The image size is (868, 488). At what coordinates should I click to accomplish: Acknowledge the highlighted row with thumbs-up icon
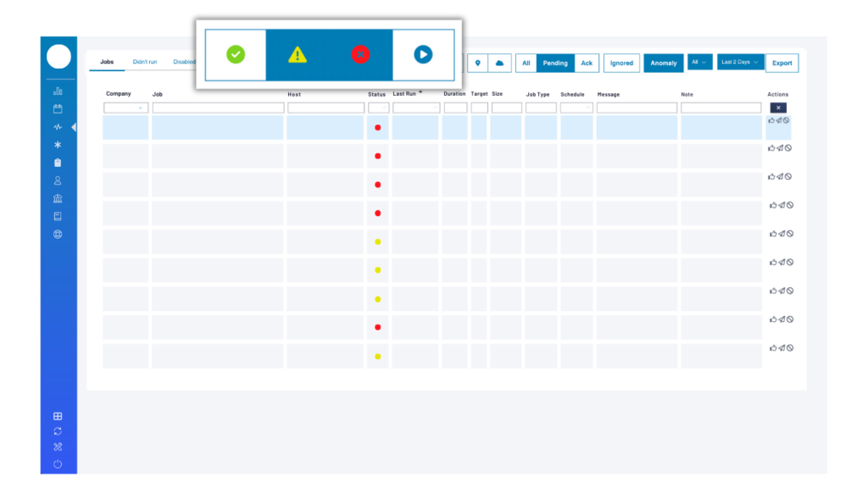771,120
